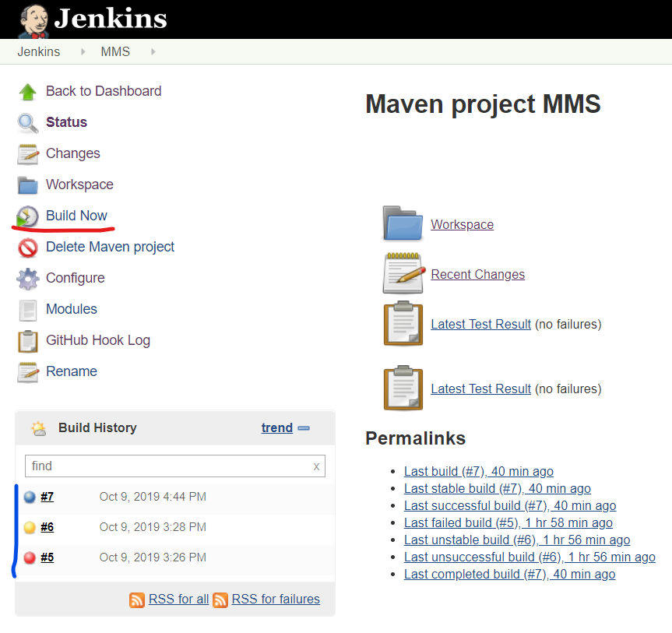Collapse build history with the minus icon

click(x=304, y=428)
